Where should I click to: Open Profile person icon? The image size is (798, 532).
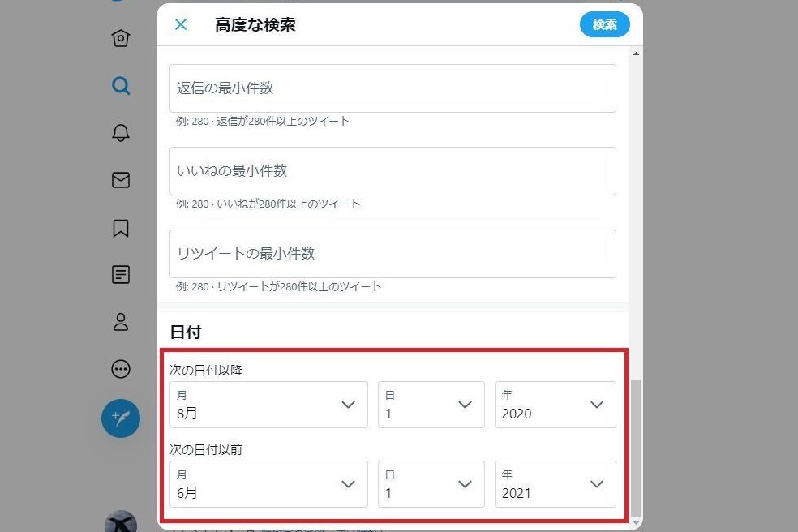coord(121,322)
